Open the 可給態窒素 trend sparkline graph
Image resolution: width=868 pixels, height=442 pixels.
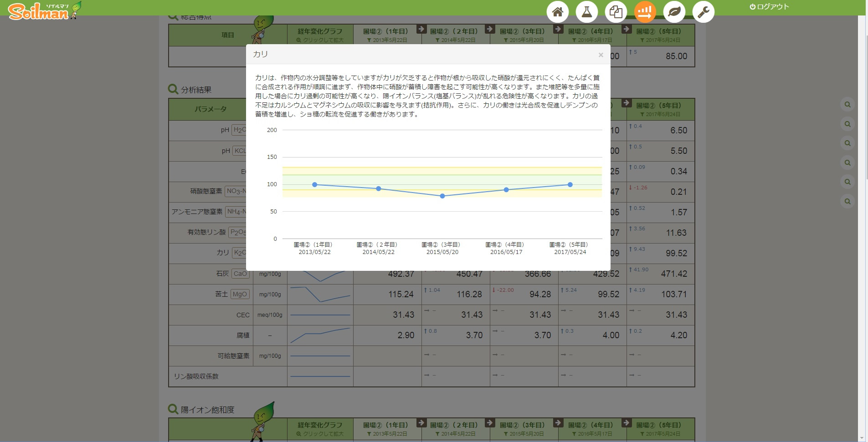[x=320, y=356]
